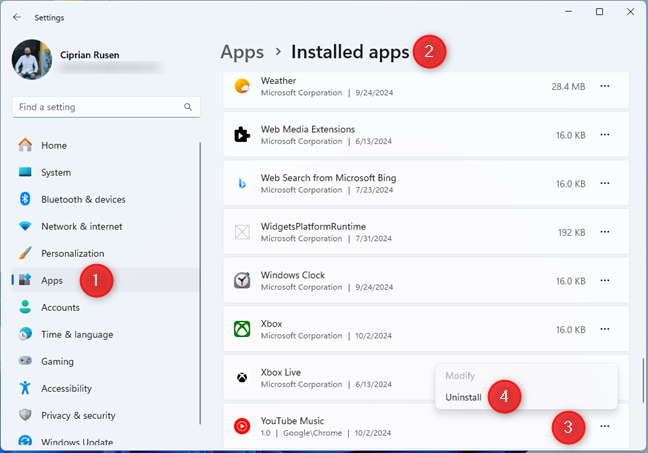Open Windows Update settings

pos(105,441)
